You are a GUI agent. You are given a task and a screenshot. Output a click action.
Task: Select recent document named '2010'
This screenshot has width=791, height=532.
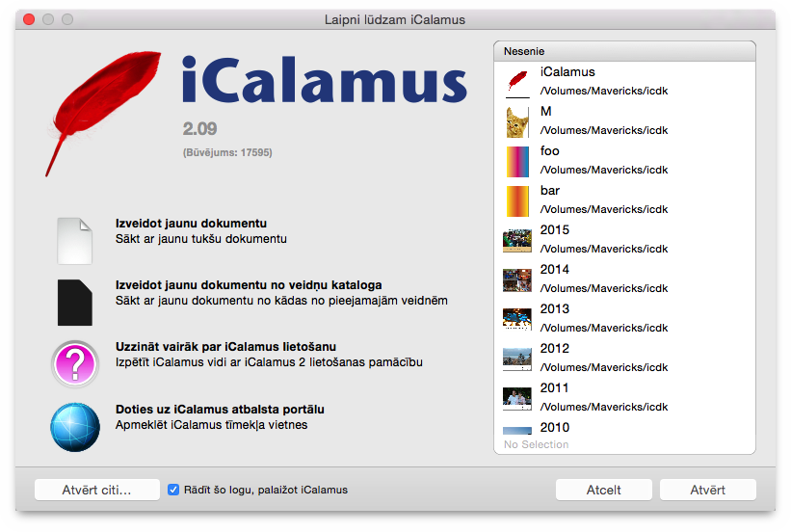624,427
